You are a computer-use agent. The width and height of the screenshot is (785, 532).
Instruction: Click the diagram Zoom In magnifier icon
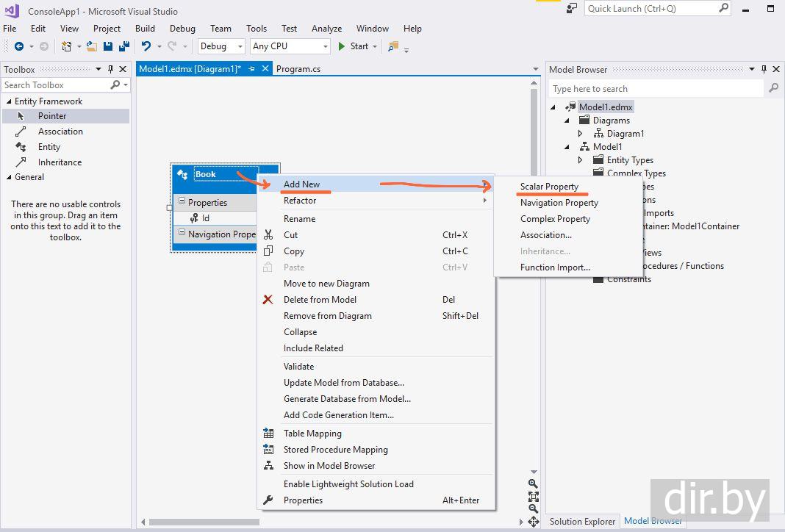click(533, 484)
